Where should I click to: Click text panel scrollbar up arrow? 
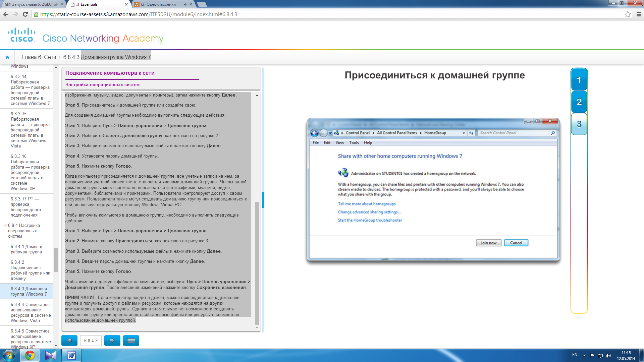(257, 95)
